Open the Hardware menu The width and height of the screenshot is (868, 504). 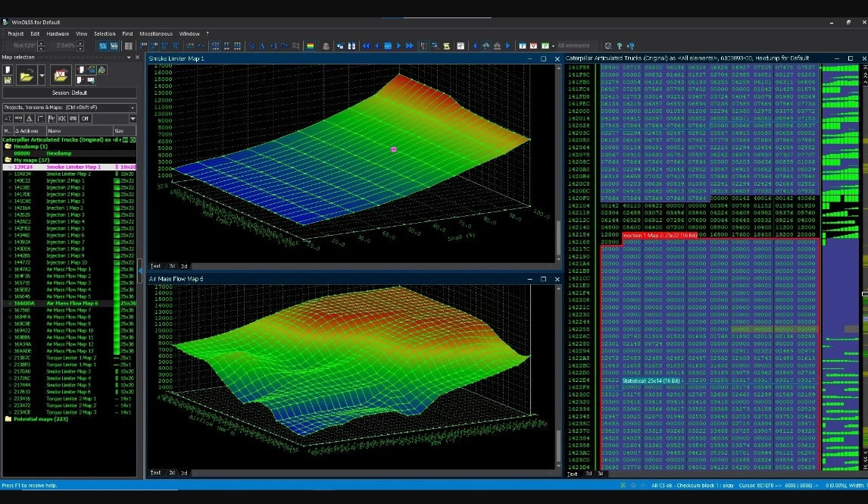point(58,33)
